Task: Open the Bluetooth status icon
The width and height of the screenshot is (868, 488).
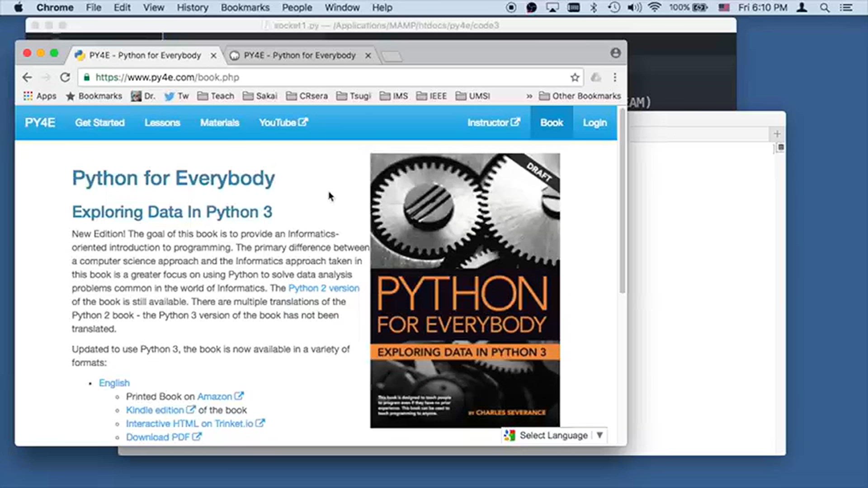Action: point(594,8)
